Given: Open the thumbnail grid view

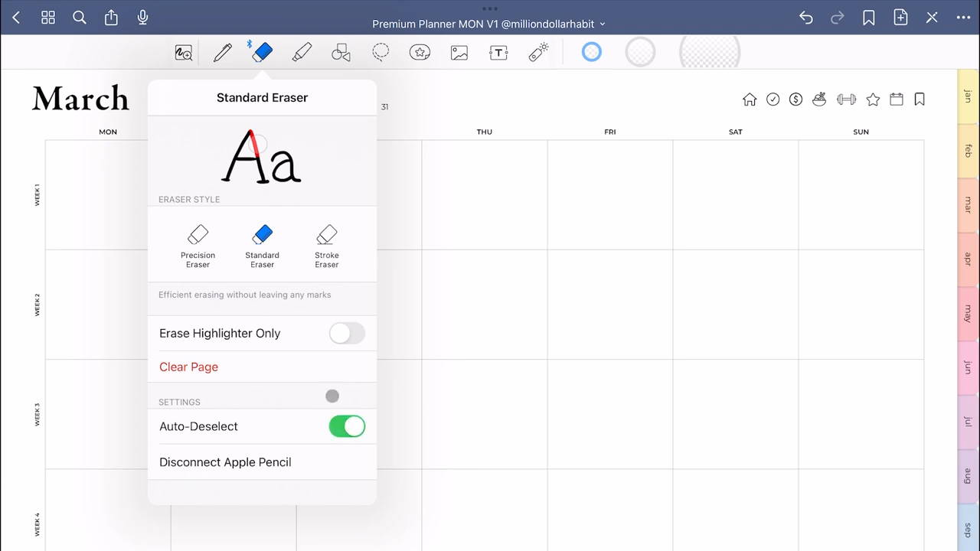Looking at the screenshot, I should (x=47, y=18).
